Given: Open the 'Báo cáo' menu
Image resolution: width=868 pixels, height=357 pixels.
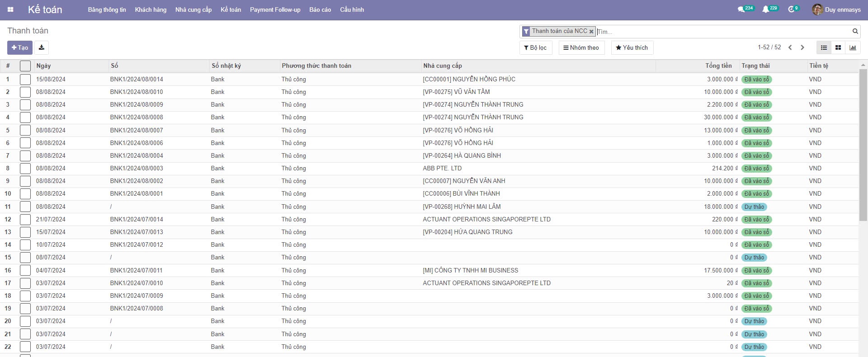Looking at the screenshot, I should (320, 9).
